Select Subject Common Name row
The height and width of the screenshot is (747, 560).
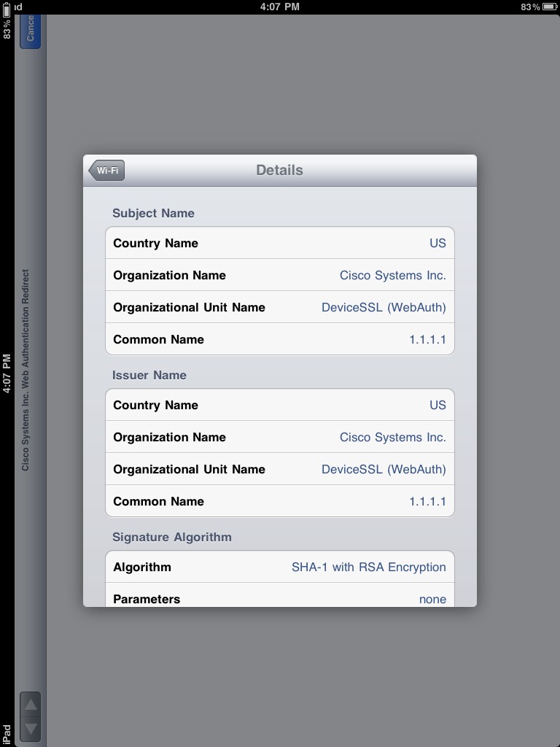(x=280, y=339)
